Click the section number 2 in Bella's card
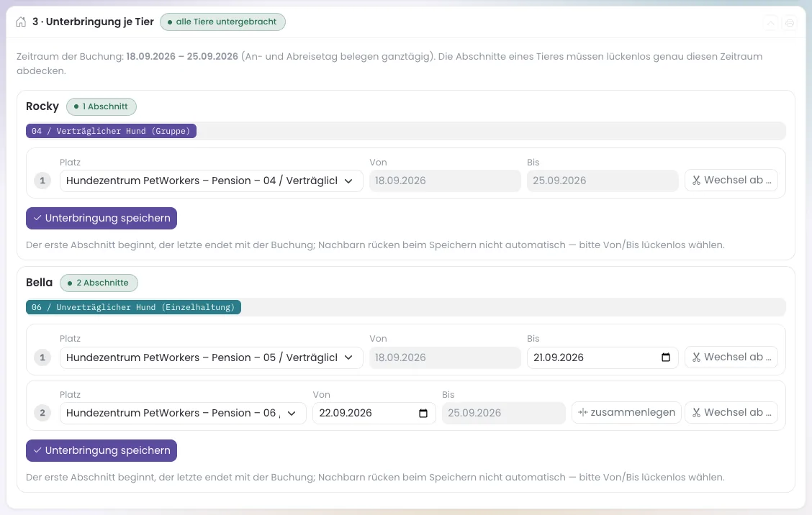The height and width of the screenshot is (515, 812). coord(42,413)
